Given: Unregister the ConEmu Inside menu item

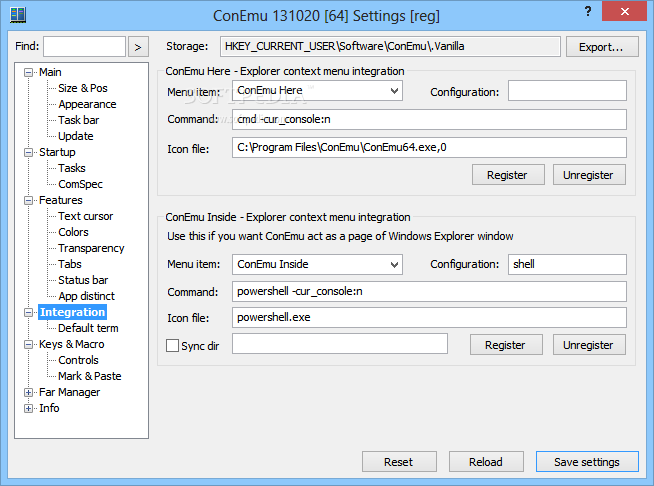Looking at the screenshot, I should pos(589,345).
